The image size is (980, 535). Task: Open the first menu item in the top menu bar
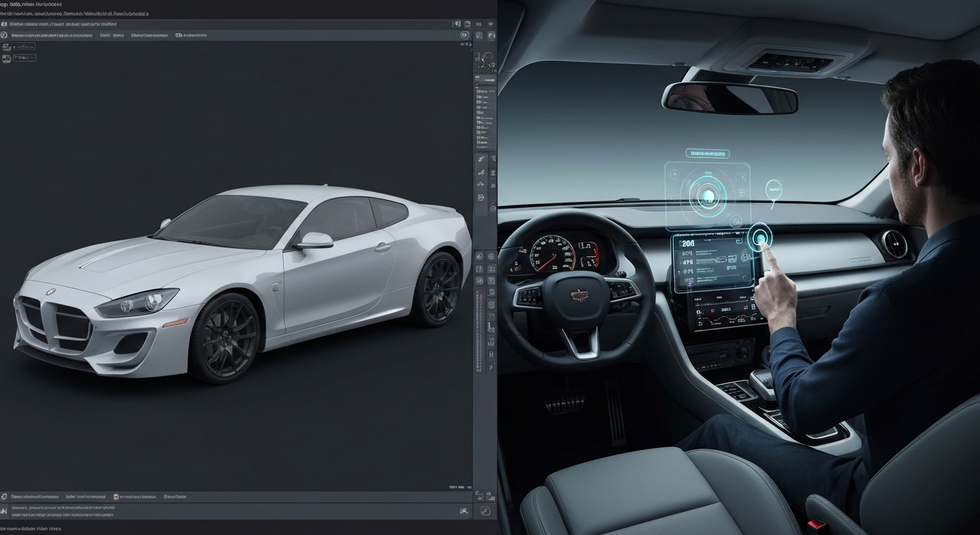(x=21, y=24)
